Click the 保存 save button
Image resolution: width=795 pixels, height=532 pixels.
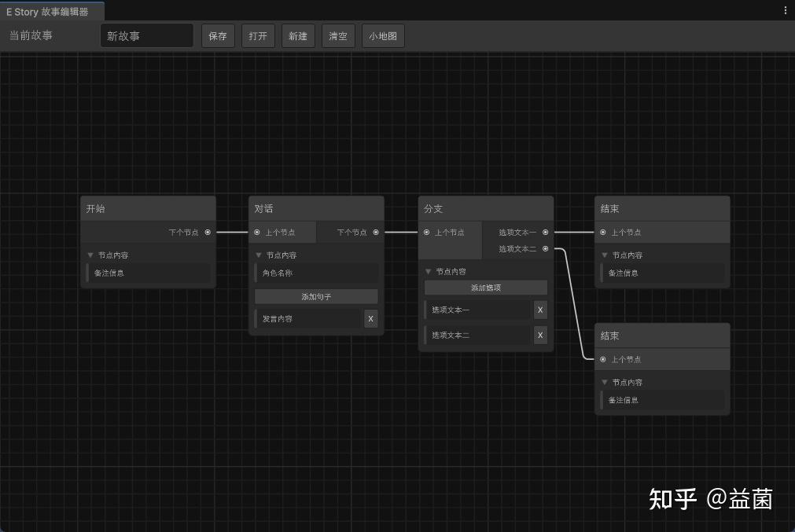(217, 35)
